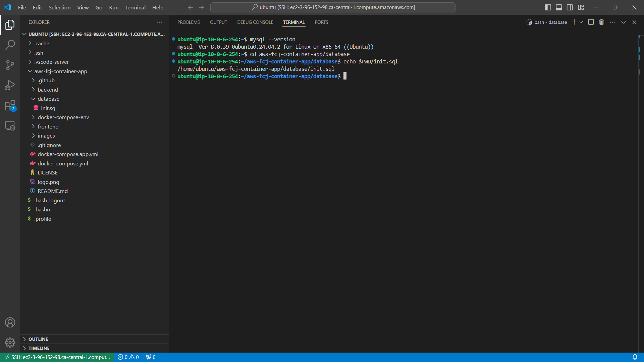Image resolution: width=644 pixels, height=362 pixels.
Task: Open terminal panel more actions menu
Action: click(x=612, y=22)
